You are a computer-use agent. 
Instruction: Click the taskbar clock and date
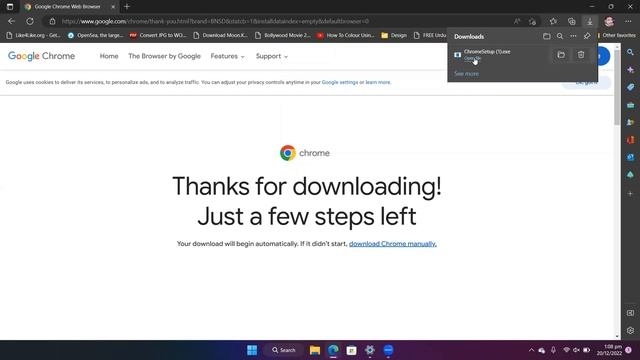[x=609, y=350]
